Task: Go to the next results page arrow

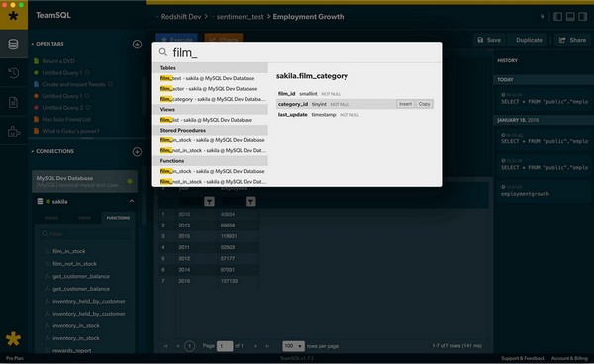Action: click(255, 346)
